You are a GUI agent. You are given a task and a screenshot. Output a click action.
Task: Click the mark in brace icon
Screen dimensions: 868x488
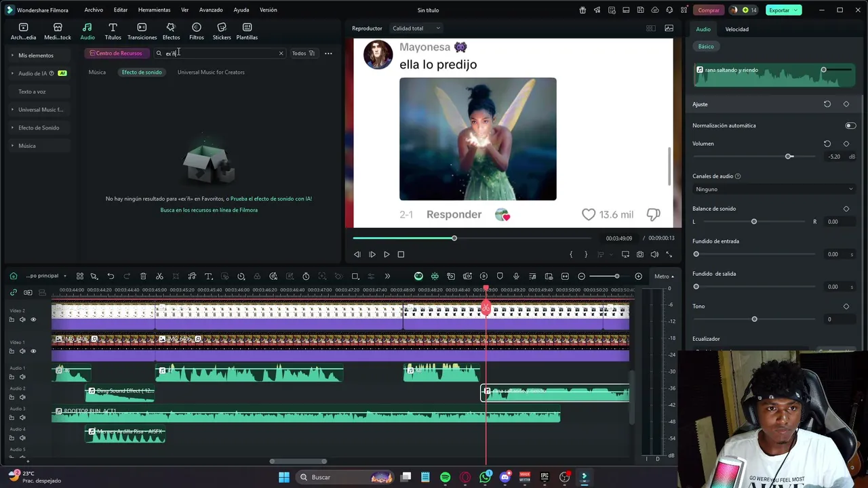pyautogui.click(x=571, y=254)
